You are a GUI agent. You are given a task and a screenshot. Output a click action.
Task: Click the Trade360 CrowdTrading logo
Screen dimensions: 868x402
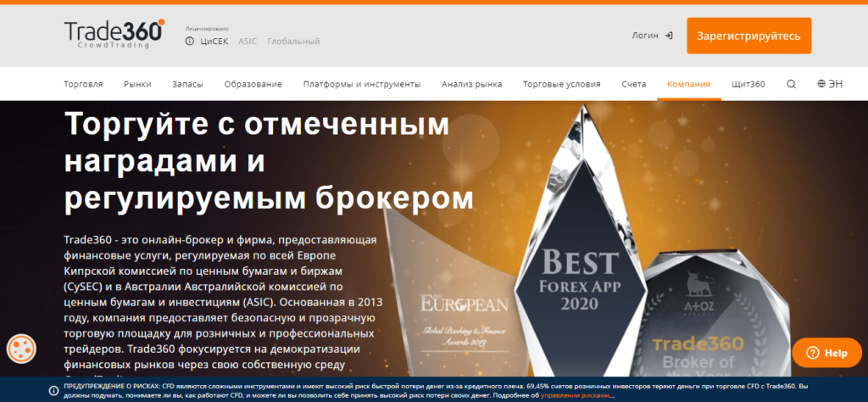tap(114, 33)
